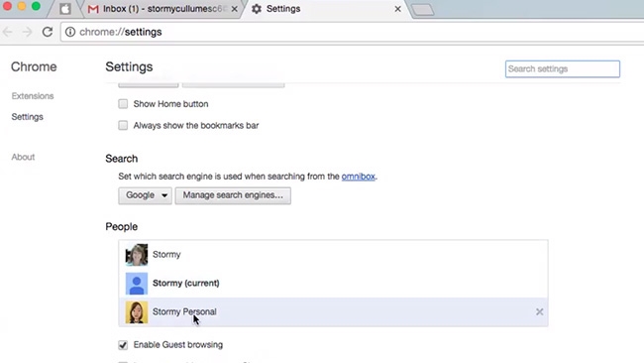Viewport: 644px width, 363px height.
Task: Close the Gmail Inbox tab
Action: coord(234,9)
